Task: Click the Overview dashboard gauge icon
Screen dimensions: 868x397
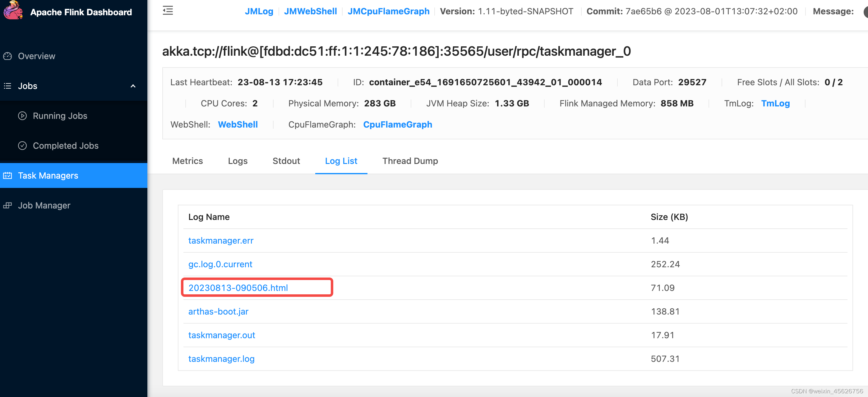Action: coord(7,56)
